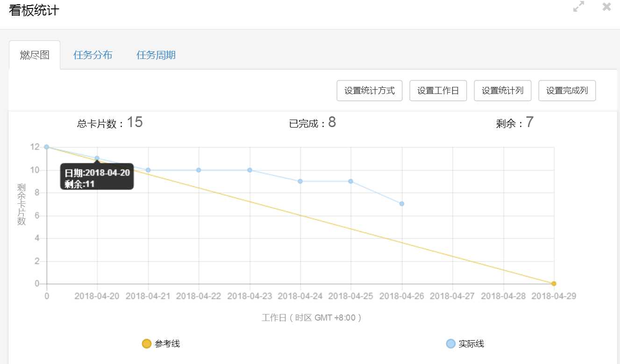Open the 设置完成列 settings
The width and height of the screenshot is (620, 364).
pos(567,91)
